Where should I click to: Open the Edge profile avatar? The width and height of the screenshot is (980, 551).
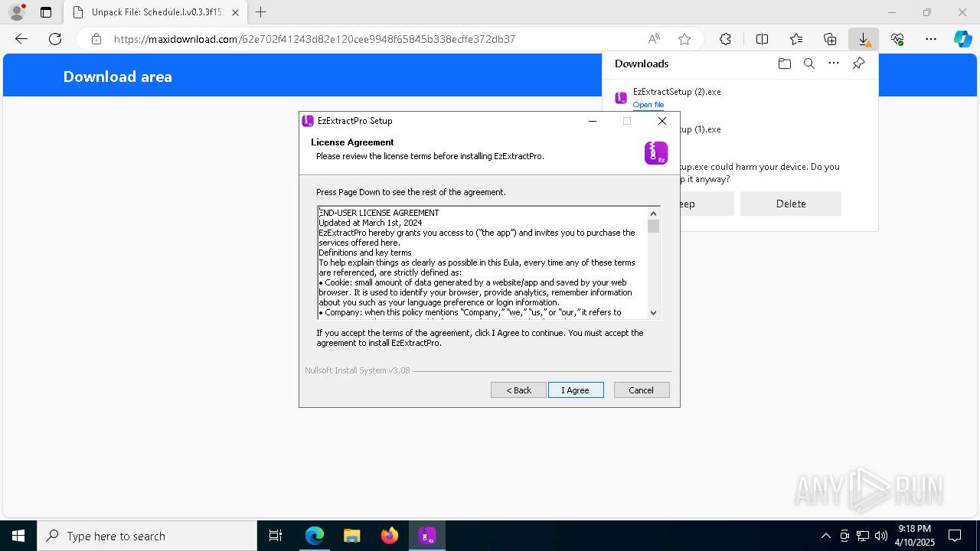17,12
